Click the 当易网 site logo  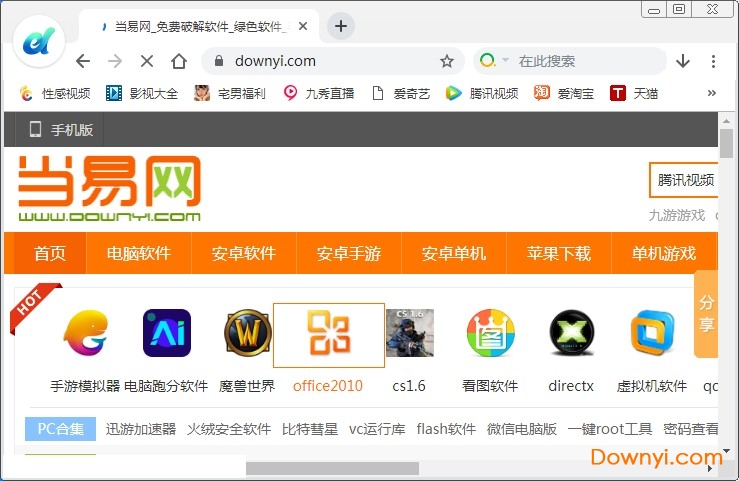tap(109, 188)
